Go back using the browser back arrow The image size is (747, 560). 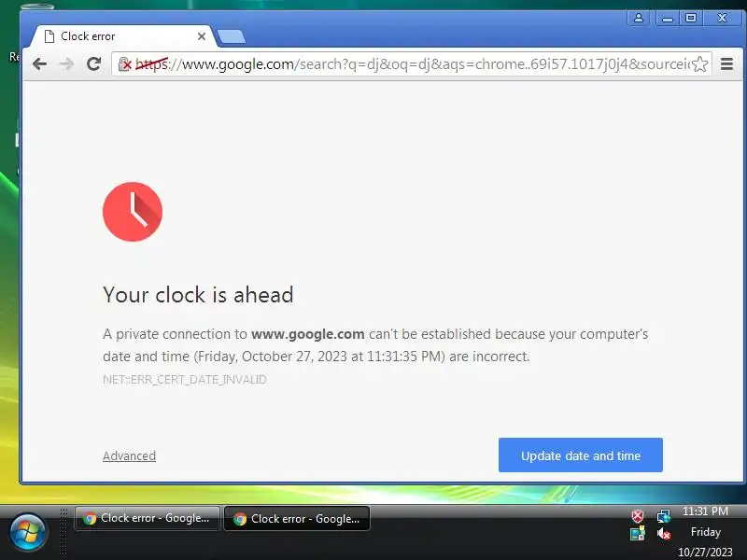[x=39, y=63]
